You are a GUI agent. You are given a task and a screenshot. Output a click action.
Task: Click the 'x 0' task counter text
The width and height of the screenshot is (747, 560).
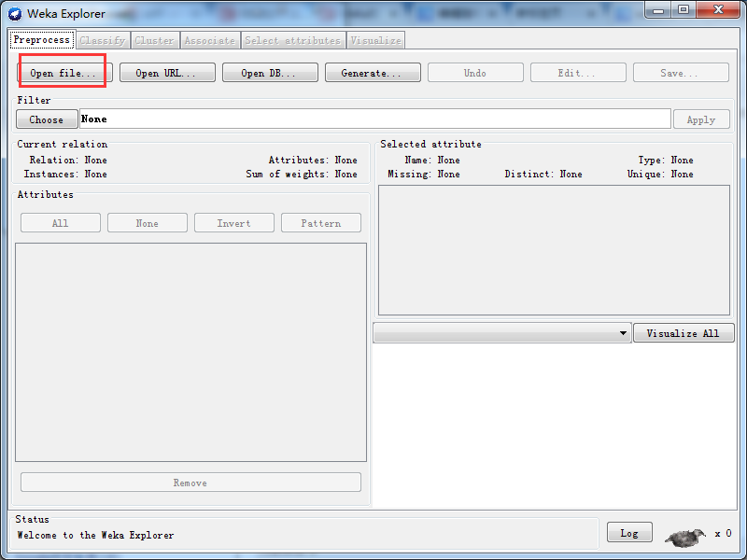pos(723,533)
